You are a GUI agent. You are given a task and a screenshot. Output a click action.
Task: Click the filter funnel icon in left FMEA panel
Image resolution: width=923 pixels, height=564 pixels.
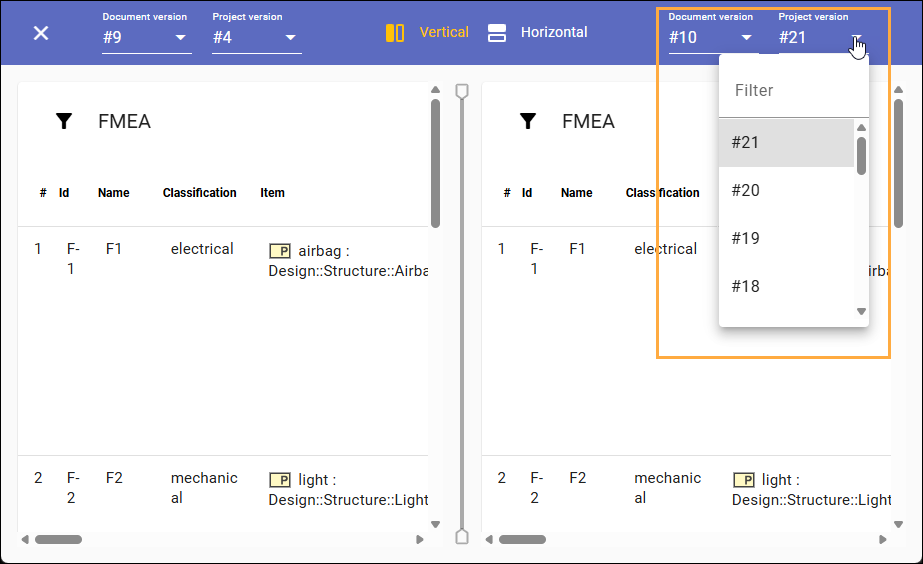click(x=64, y=122)
